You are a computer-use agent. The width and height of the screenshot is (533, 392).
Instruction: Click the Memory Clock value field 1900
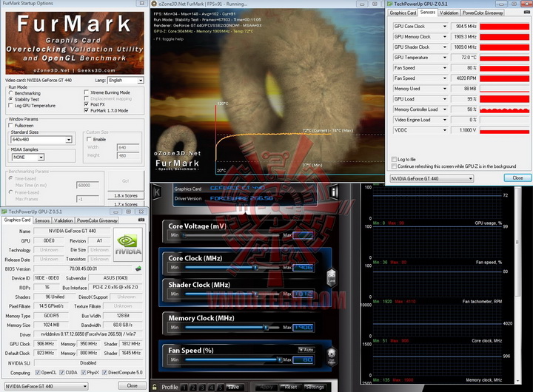(x=303, y=328)
